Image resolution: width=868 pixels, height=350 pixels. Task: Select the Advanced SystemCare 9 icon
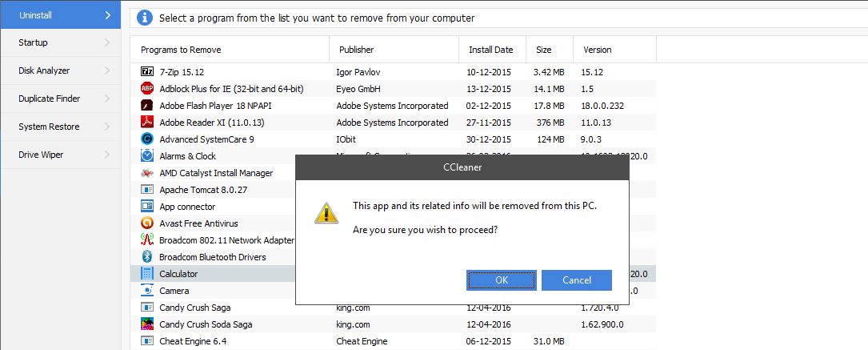pyautogui.click(x=146, y=139)
